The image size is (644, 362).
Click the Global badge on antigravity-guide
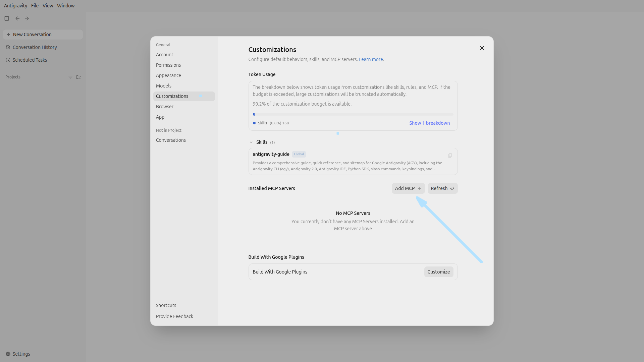point(299,154)
